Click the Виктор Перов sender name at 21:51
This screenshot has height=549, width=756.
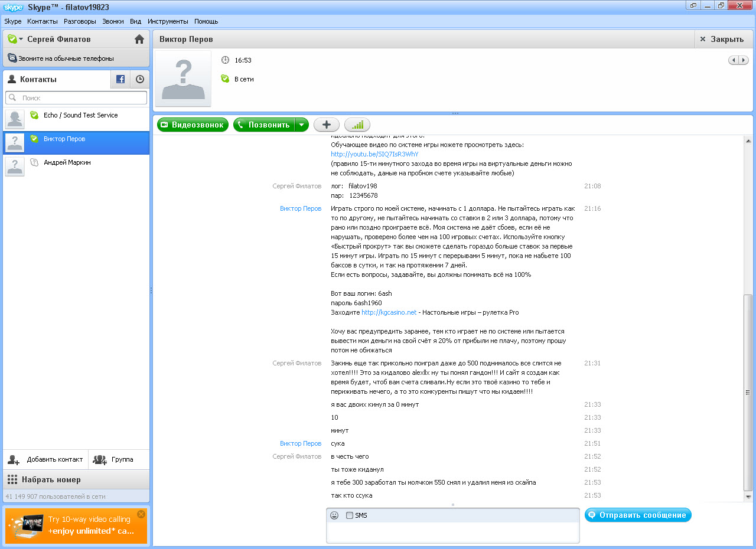click(301, 443)
